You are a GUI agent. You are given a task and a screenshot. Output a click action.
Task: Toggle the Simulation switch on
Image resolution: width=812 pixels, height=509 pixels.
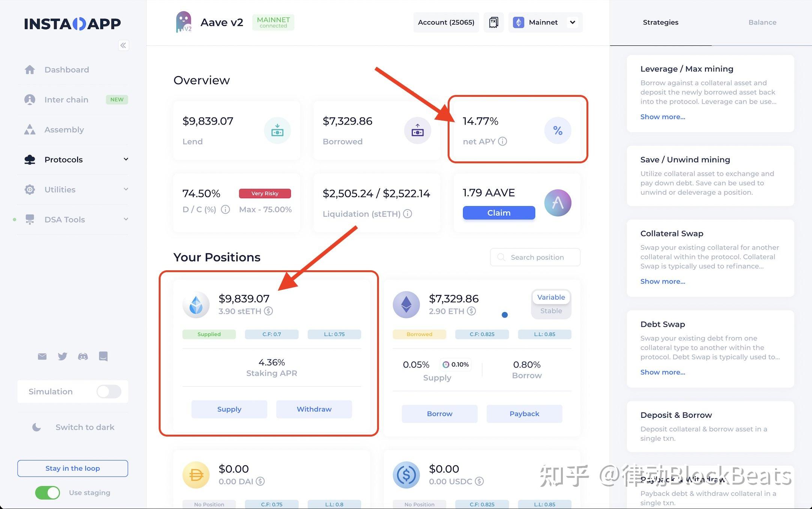(x=109, y=392)
